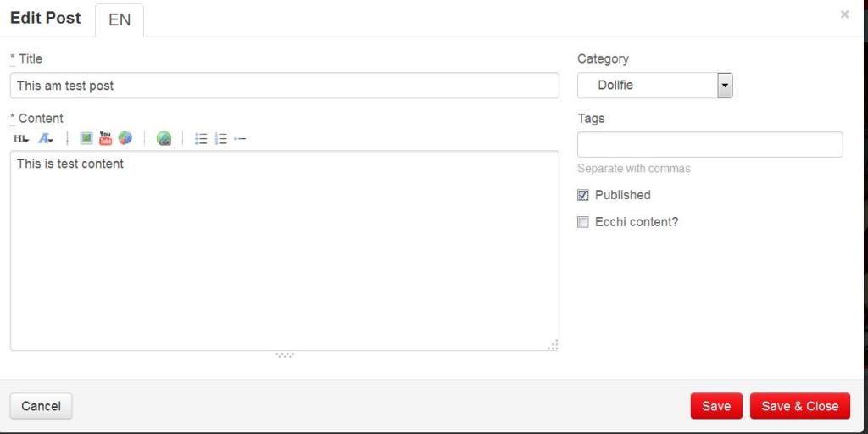Click Save & Close
Screen dimensions: 868x434
(799, 406)
